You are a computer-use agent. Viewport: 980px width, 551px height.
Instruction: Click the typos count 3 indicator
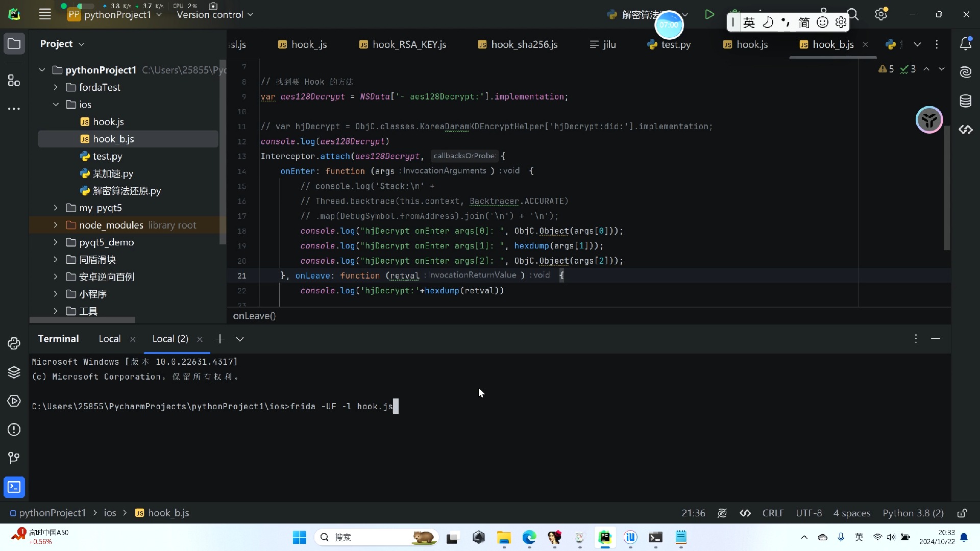click(x=908, y=69)
